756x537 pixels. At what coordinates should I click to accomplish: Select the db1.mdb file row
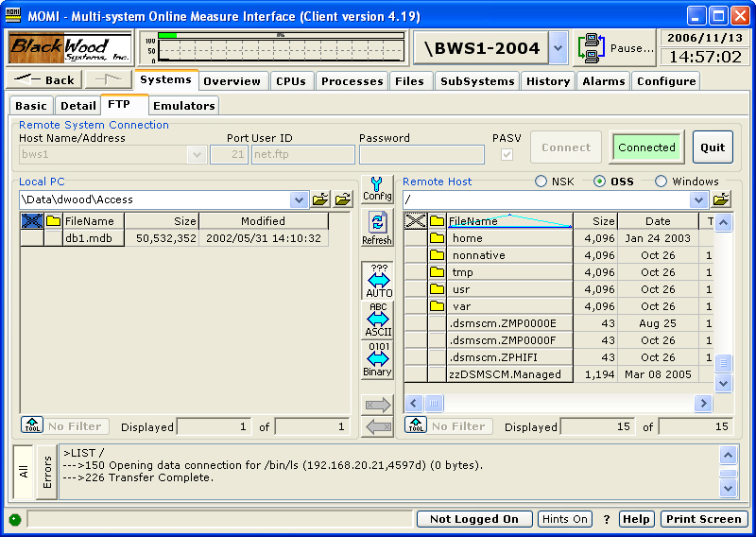point(88,238)
